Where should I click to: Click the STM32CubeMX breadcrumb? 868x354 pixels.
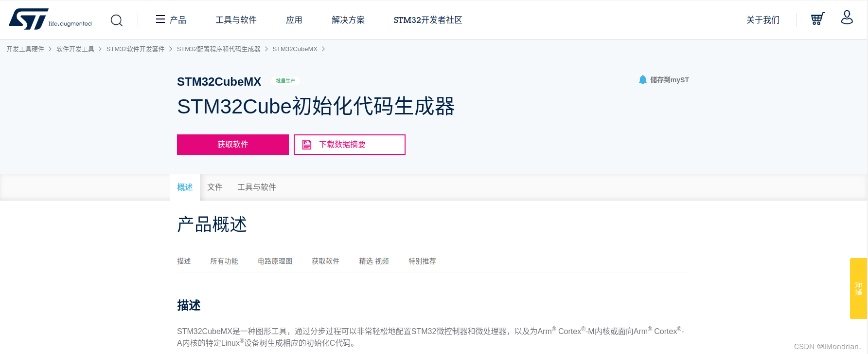coord(295,49)
